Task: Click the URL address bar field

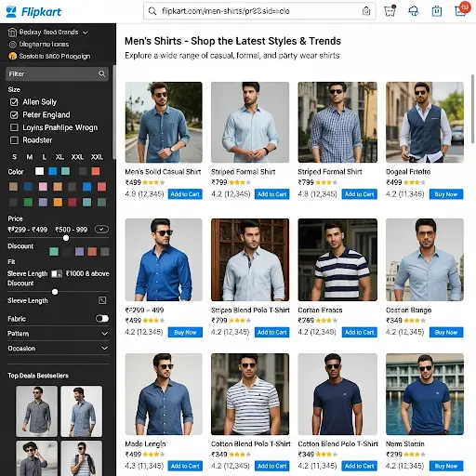Action: click(x=259, y=11)
